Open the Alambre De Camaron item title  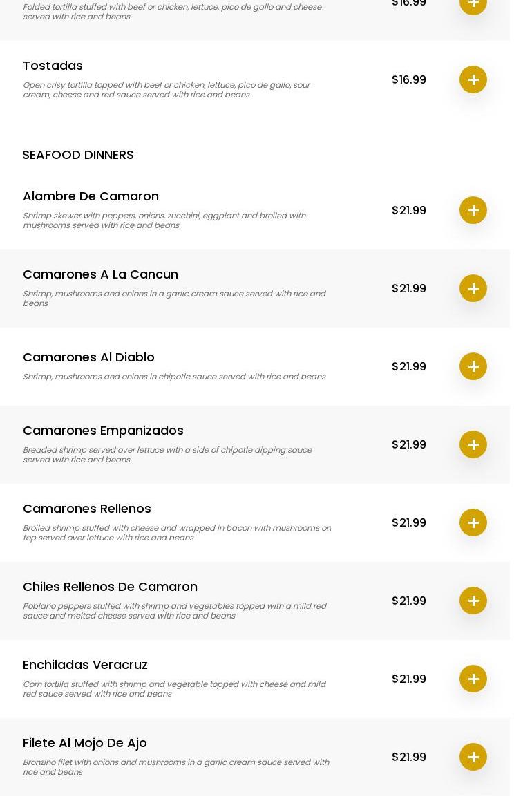click(x=91, y=196)
